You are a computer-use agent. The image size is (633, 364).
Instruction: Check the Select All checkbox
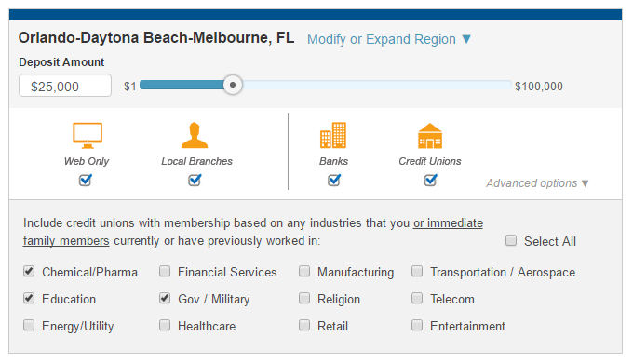coord(511,240)
